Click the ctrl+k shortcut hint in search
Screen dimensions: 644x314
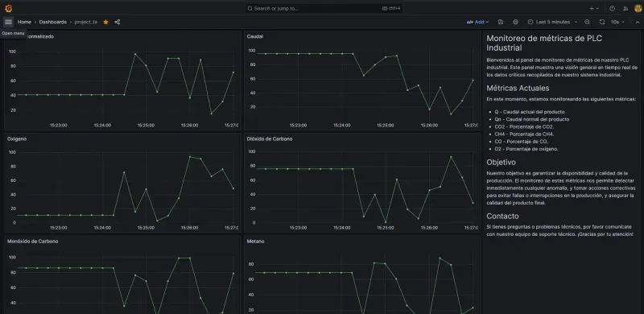(x=391, y=8)
